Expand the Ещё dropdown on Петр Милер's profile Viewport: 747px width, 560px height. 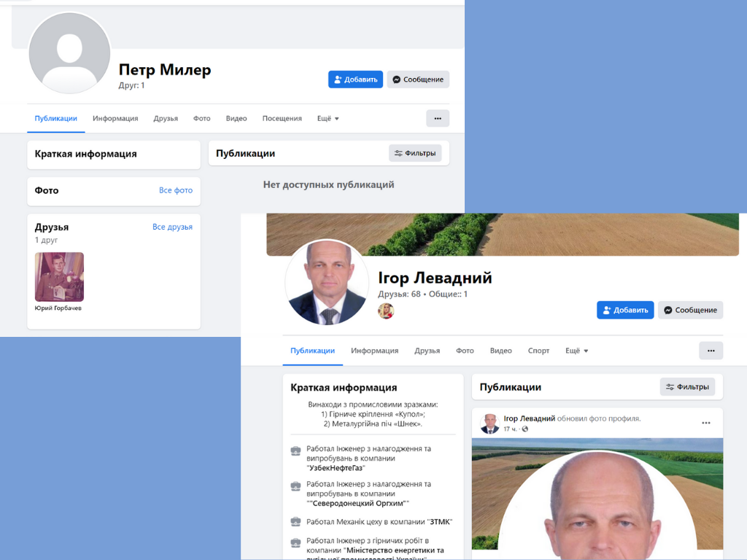(x=328, y=119)
